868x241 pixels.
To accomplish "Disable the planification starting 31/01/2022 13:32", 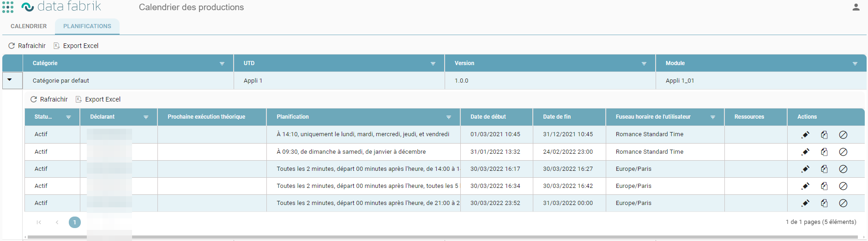I will (843, 152).
